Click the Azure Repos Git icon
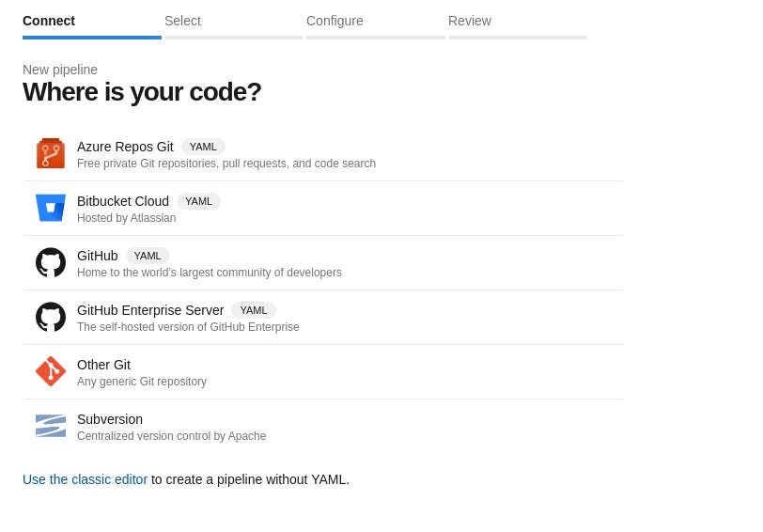763x532 pixels. click(51, 153)
